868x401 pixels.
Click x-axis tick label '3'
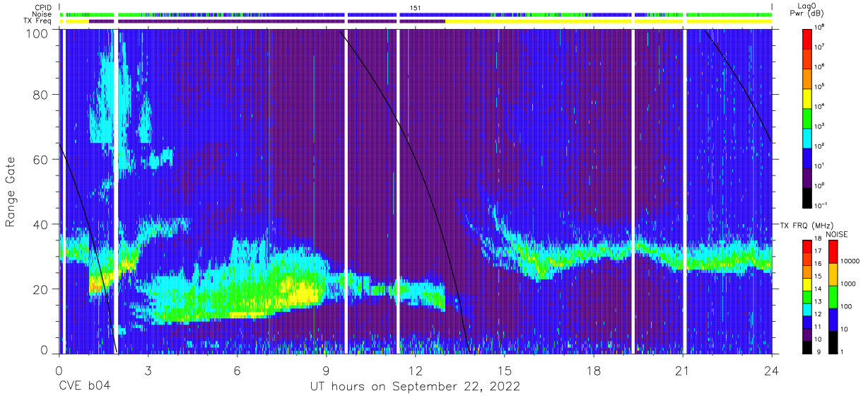(148, 371)
